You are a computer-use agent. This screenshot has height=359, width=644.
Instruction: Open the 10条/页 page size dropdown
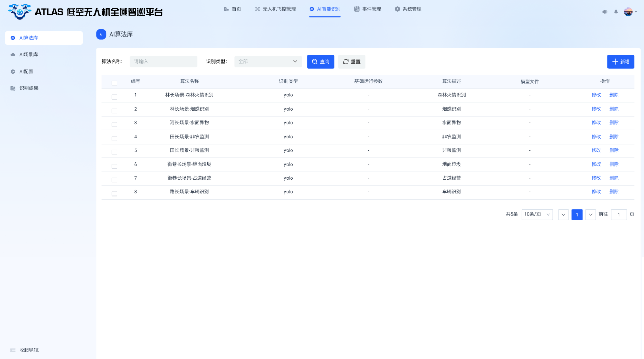coord(537,215)
